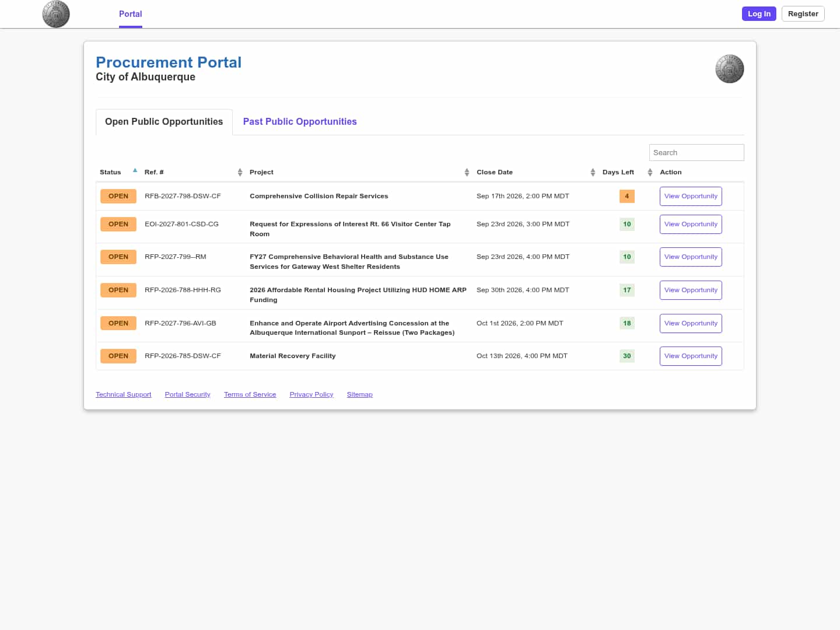Click the days-left badge showing 17
Image resolution: width=840 pixels, height=630 pixels.
click(x=627, y=290)
